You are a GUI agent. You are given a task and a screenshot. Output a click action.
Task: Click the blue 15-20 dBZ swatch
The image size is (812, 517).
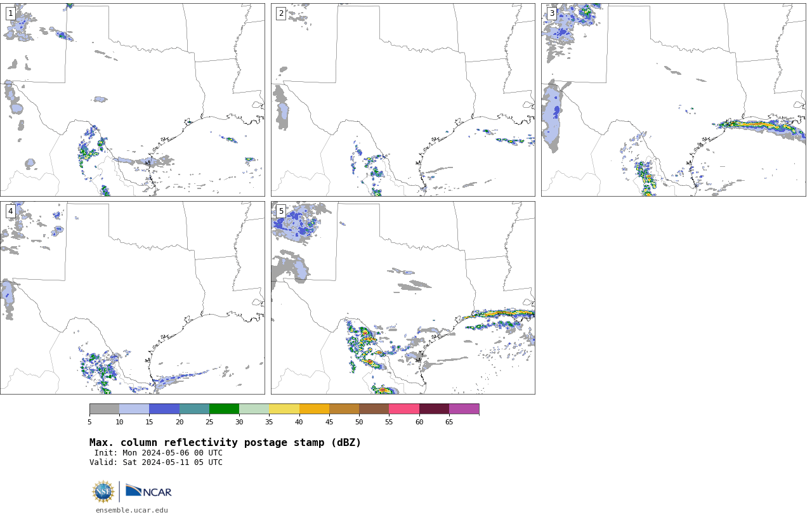click(164, 409)
